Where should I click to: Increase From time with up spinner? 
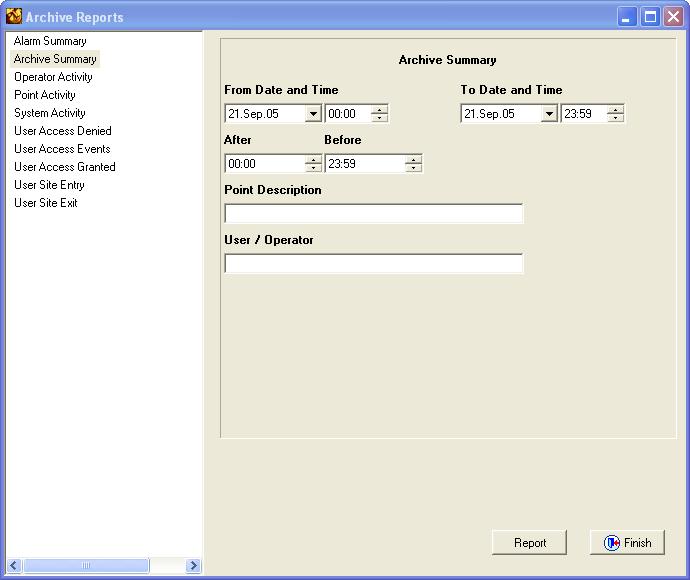(x=379, y=110)
